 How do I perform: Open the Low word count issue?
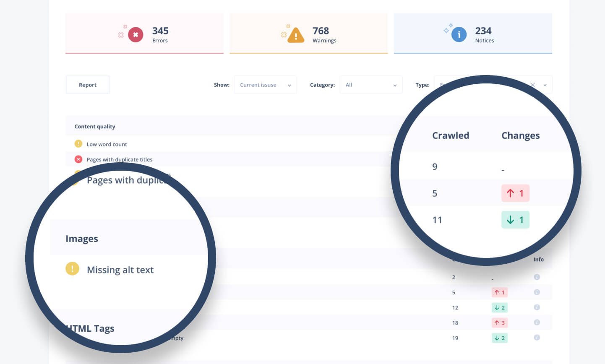[x=107, y=144]
